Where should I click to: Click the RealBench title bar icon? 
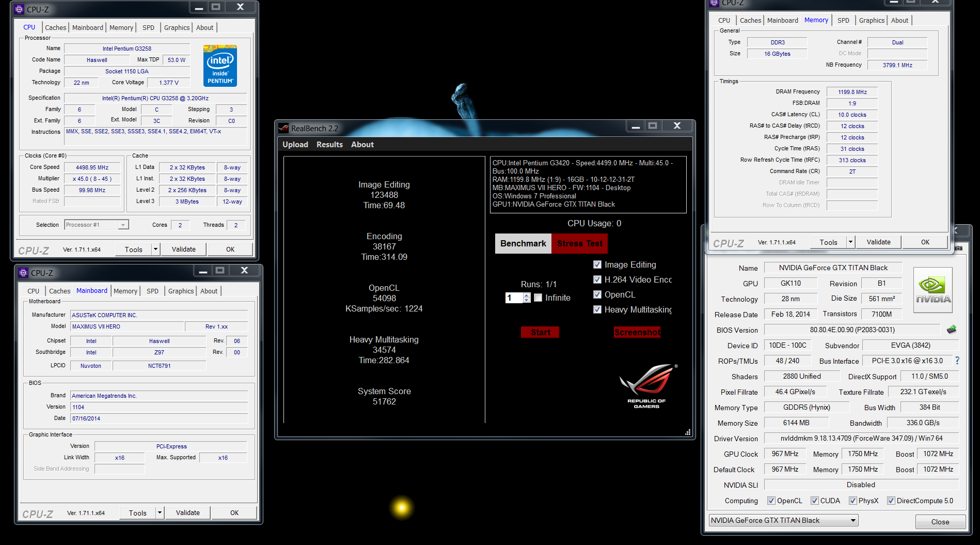pos(283,128)
